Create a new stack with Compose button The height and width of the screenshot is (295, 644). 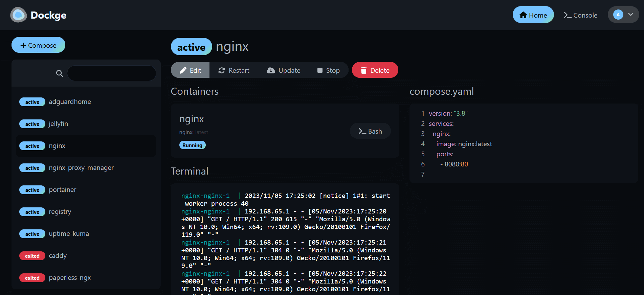point(38,45)
